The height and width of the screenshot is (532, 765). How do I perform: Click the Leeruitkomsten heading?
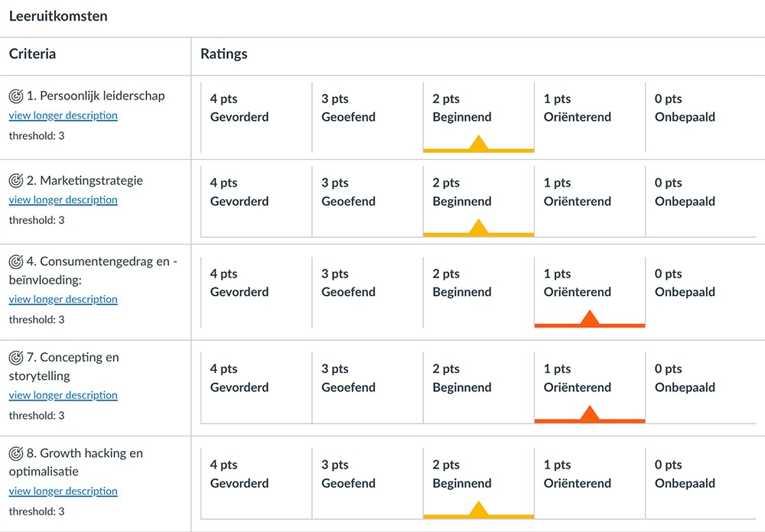coord(58,16)
